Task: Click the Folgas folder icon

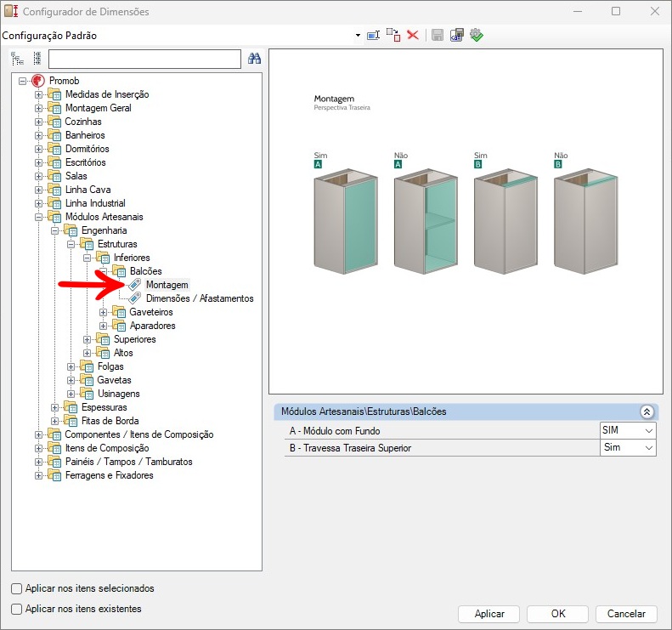Action: pos(87,366)
